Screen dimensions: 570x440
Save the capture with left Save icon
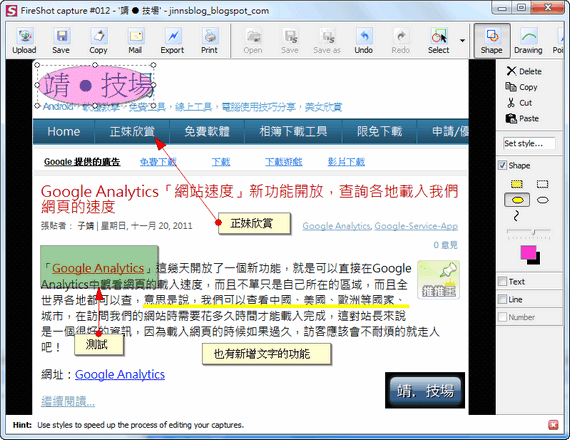pyautogui.click(x=61, y=41)
